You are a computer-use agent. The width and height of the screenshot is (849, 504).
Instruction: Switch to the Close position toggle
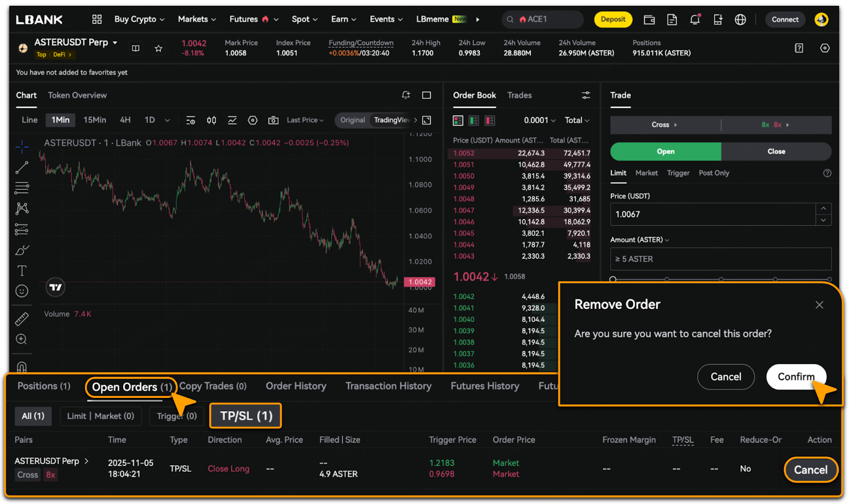coord(776,152)
